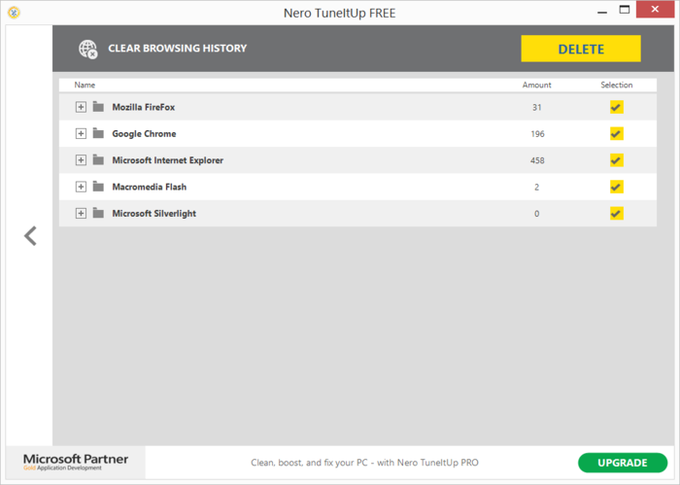Uncheck the Microsoft Silverlight selection checkbox

[616, 213]
